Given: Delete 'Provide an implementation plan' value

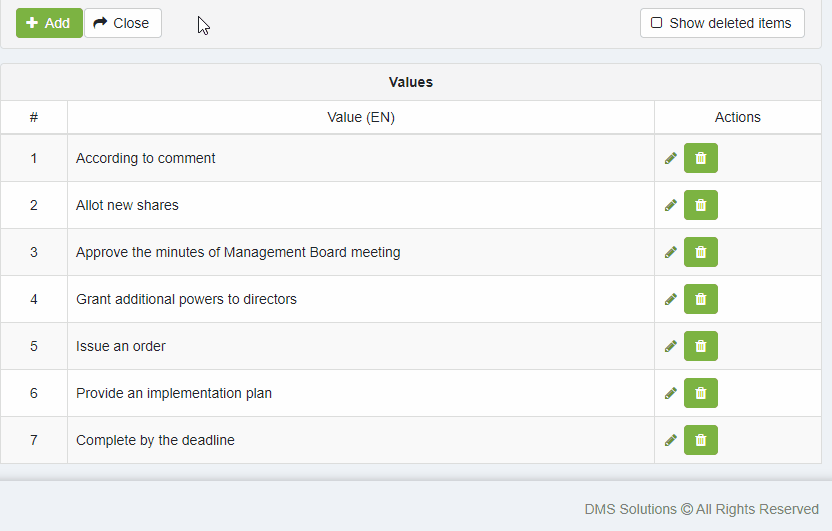Looking at the screenshot, I should pyautogui.click(x=700, y=393).
